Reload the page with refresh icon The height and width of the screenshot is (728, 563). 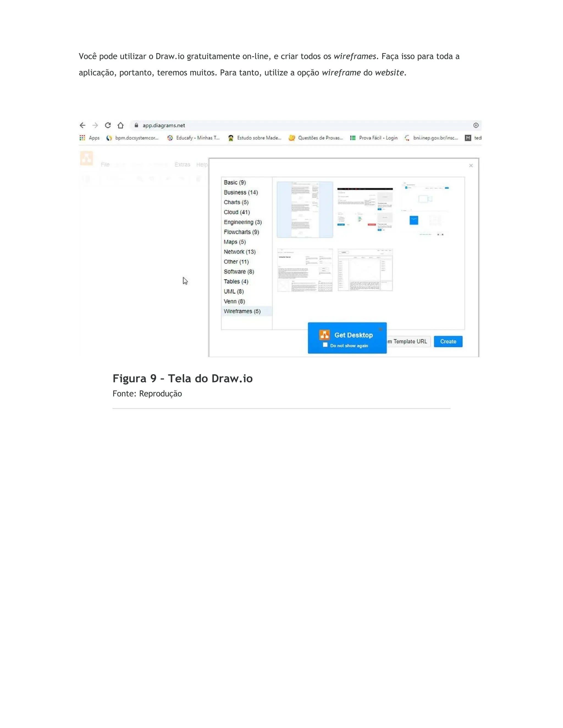click(108, 125)
